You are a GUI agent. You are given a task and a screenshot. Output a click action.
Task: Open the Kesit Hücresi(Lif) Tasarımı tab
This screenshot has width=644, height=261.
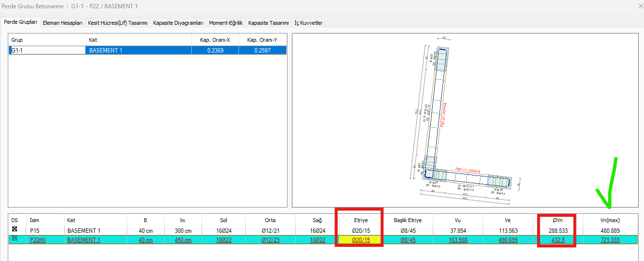tap(118, 23)
